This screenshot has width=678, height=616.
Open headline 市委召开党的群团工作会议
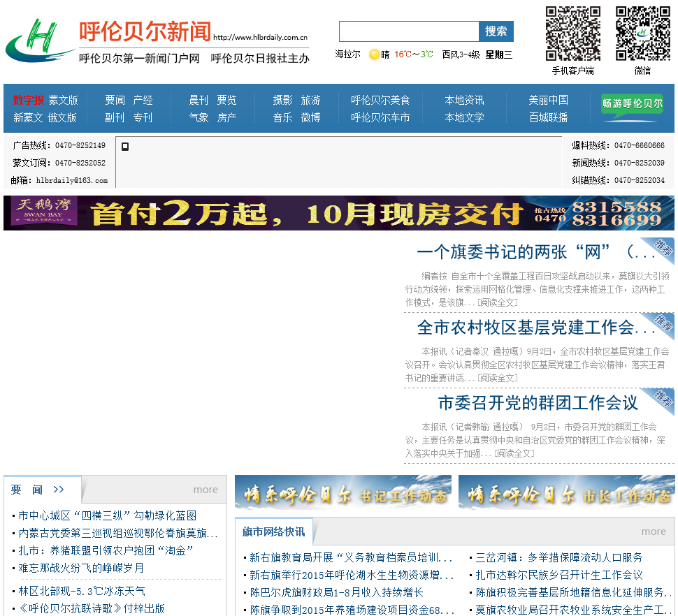538,403
